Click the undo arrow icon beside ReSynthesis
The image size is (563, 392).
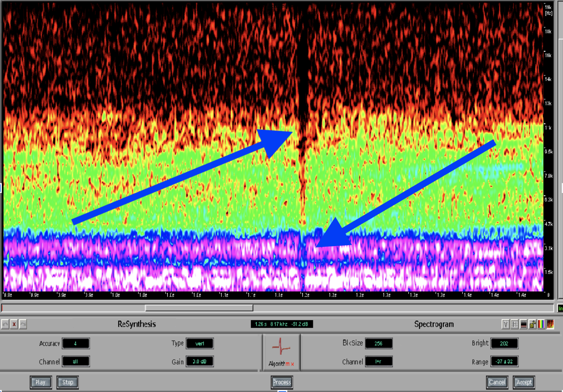(5, 324)
